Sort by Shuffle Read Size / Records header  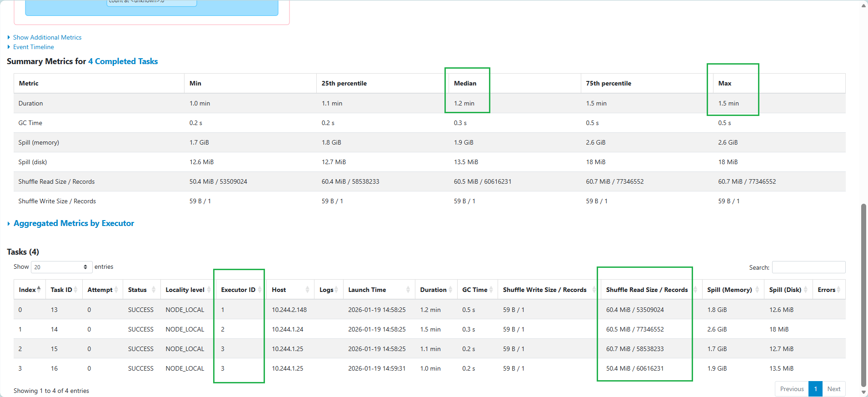pos(646,290)
